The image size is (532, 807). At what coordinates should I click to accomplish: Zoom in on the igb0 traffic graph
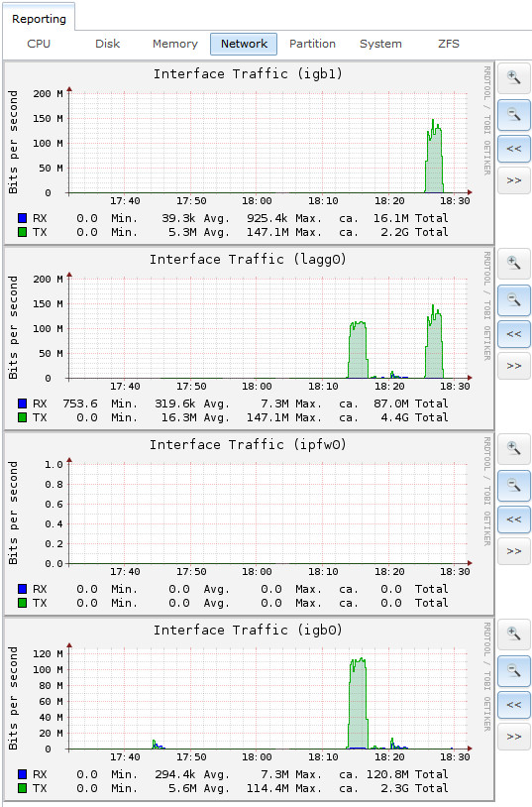coord(513,634)
